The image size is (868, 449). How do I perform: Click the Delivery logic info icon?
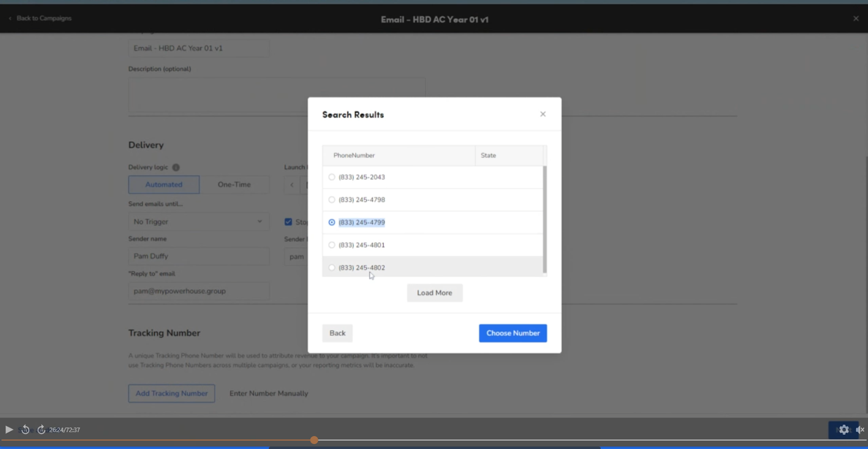(x=176, y=168)
